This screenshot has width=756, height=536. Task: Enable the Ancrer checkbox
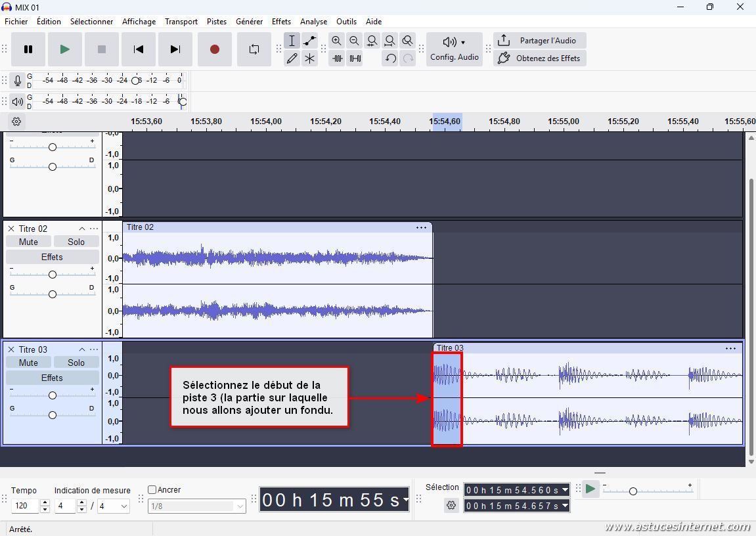152,489
